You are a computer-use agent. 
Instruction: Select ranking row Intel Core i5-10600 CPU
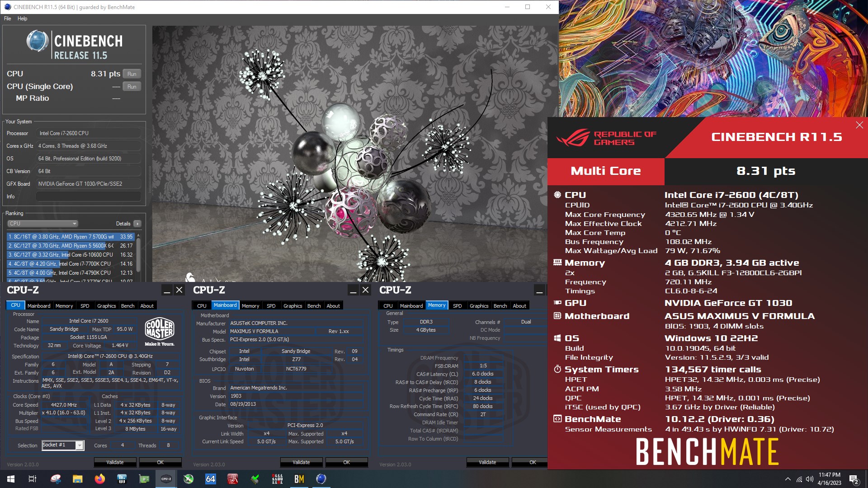tap(71, 255)
